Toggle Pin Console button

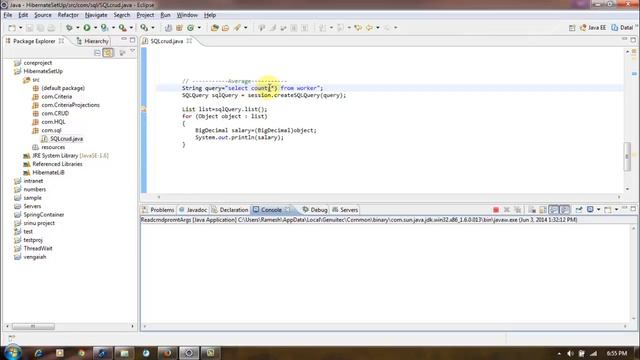[579, 210]
